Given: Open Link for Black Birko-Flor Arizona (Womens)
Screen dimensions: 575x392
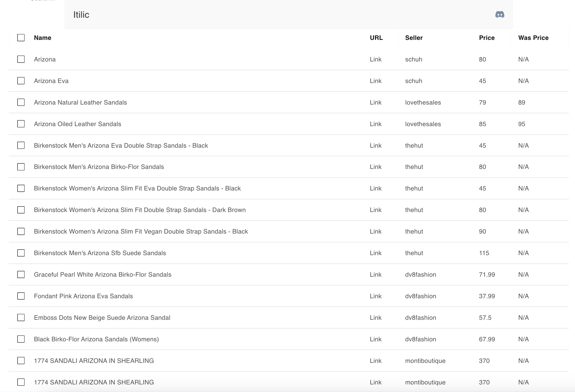Looking at the screenshot, I should click(376, 339).
